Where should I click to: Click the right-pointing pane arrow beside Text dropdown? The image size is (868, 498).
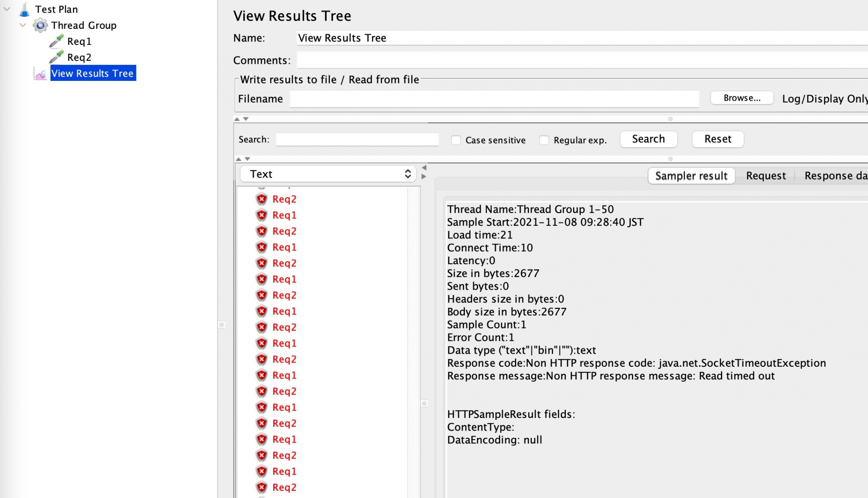point(424,177)
